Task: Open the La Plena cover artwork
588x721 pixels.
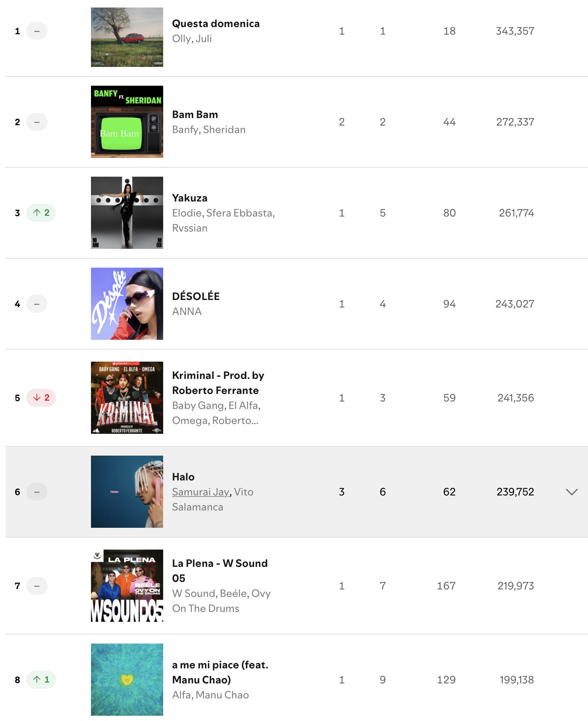Action: pyautogui.click(x=127, y=585)
